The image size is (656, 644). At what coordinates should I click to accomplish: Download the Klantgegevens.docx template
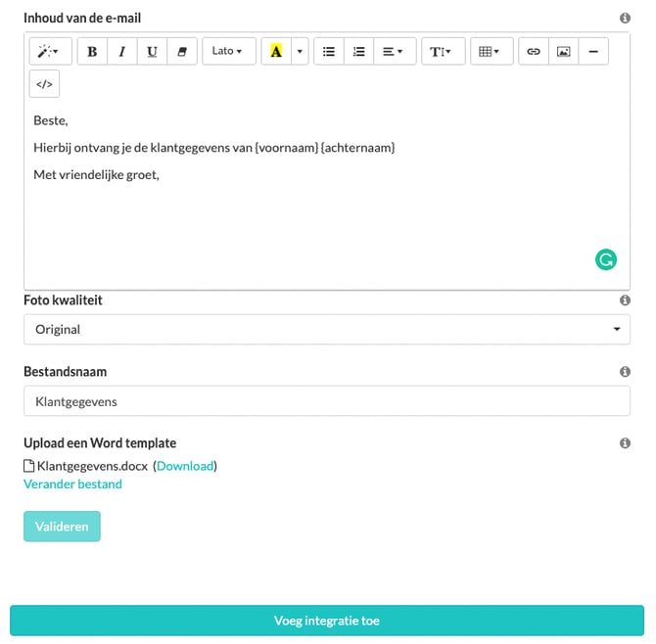[185, 466]
